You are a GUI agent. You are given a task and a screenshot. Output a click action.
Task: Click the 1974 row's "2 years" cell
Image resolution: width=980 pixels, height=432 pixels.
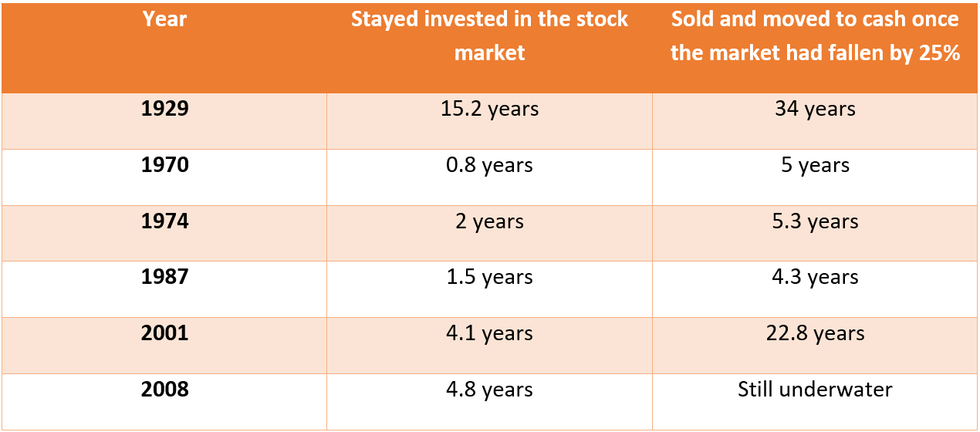489,221
